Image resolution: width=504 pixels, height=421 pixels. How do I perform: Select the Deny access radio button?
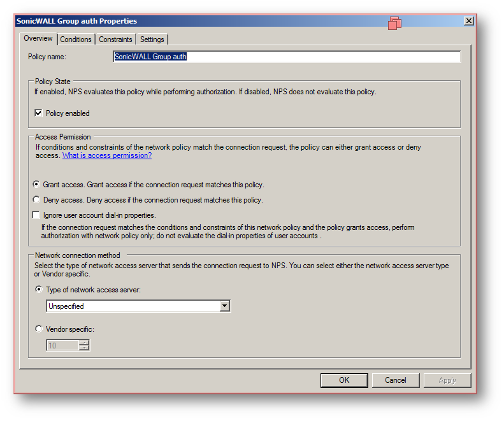(x=36, y=199)
